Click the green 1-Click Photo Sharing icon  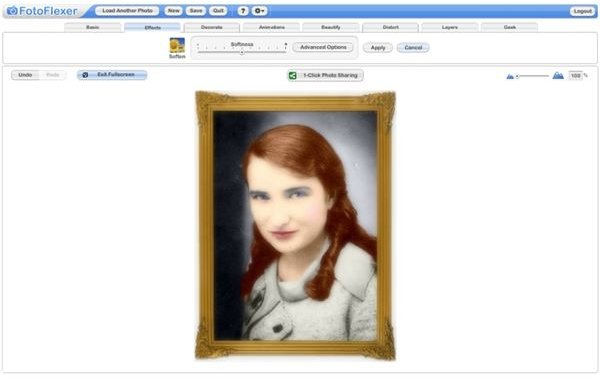[293, 75]
